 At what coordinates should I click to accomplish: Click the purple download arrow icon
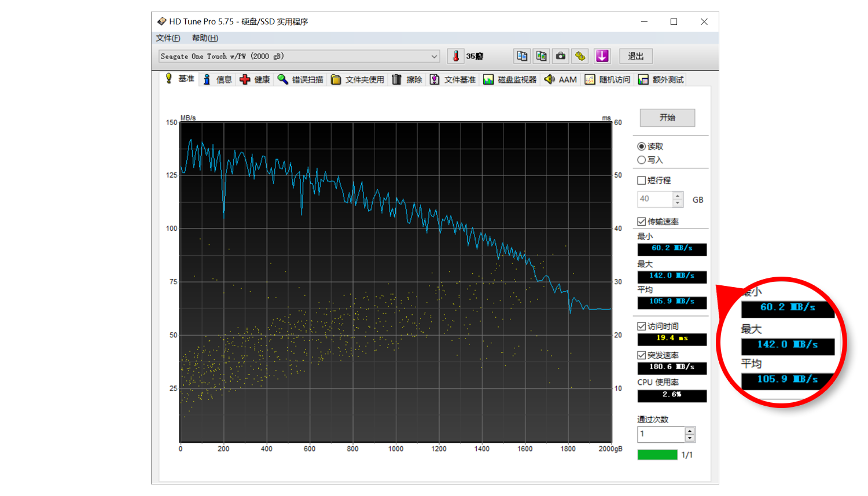tap(602, 56)
